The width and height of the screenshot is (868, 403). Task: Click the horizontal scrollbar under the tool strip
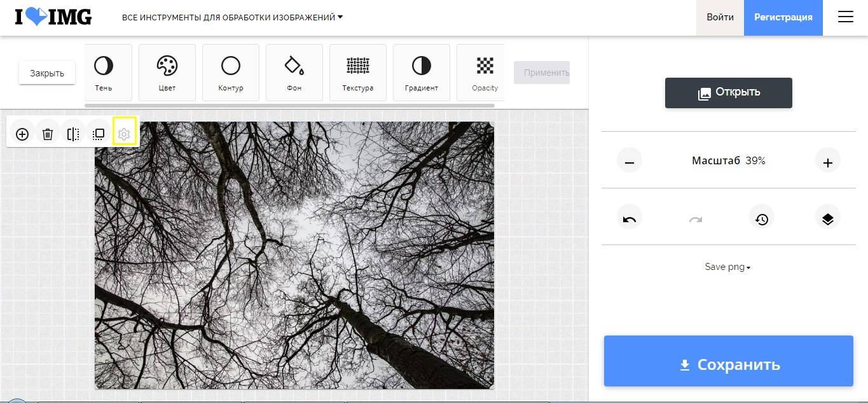pyautogui.click(x=289, y=105)
